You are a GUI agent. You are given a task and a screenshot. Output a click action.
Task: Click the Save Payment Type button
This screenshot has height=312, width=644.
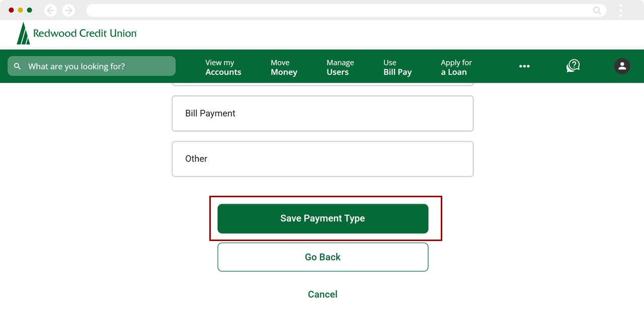tap(323, 218)
